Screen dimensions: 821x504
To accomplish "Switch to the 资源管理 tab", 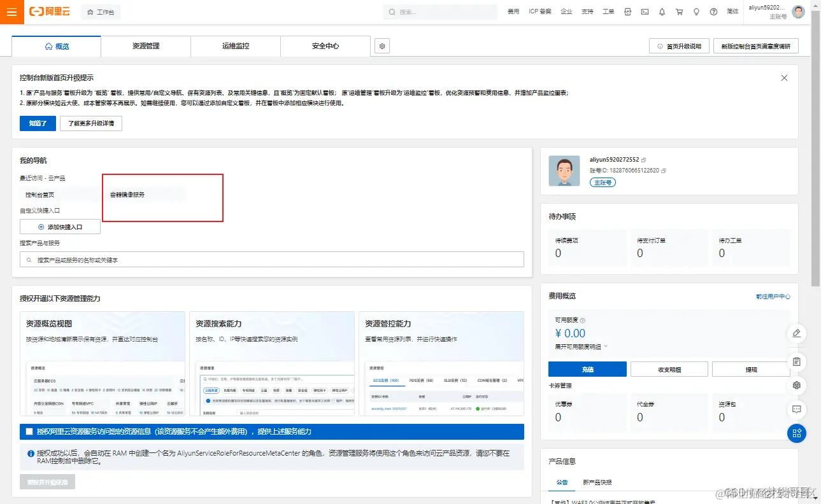I will 146,46.
